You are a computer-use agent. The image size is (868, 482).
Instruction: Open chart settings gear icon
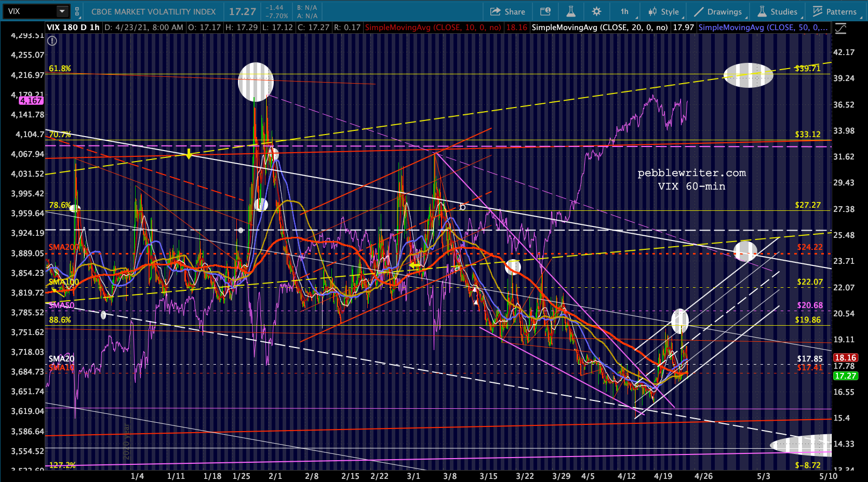[596, 11]
